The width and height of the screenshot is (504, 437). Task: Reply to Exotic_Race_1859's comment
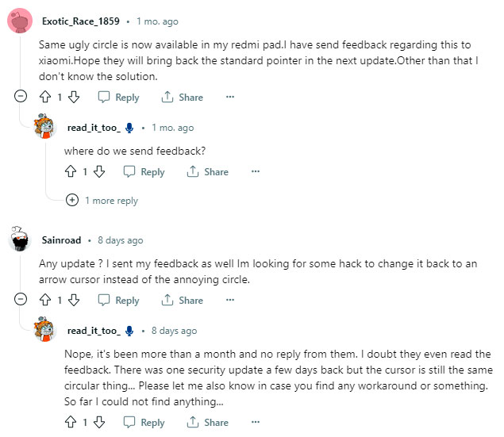click(x=118, y=97)
